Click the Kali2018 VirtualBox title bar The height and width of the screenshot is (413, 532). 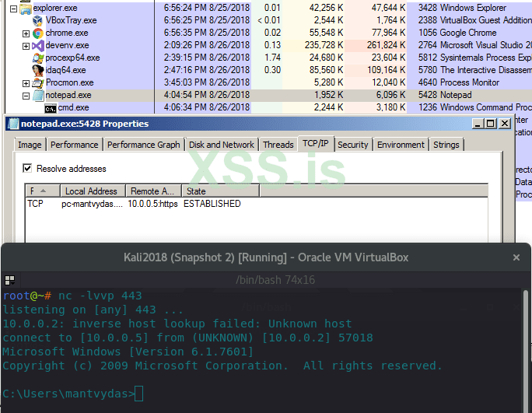point(266,257)
